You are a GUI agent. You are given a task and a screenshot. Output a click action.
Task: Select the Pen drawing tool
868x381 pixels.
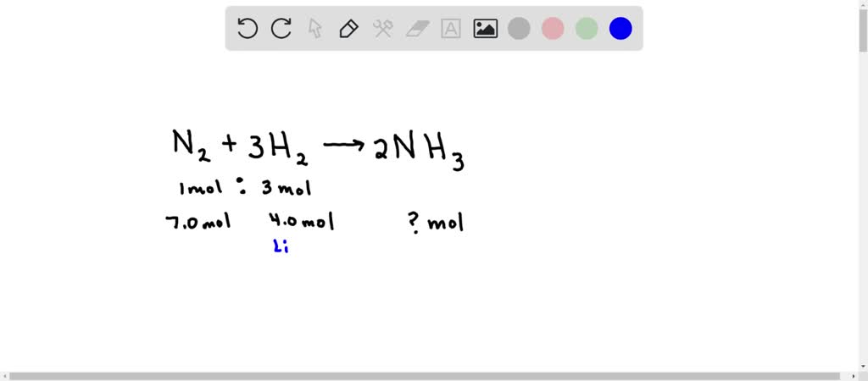pos(348,29)
